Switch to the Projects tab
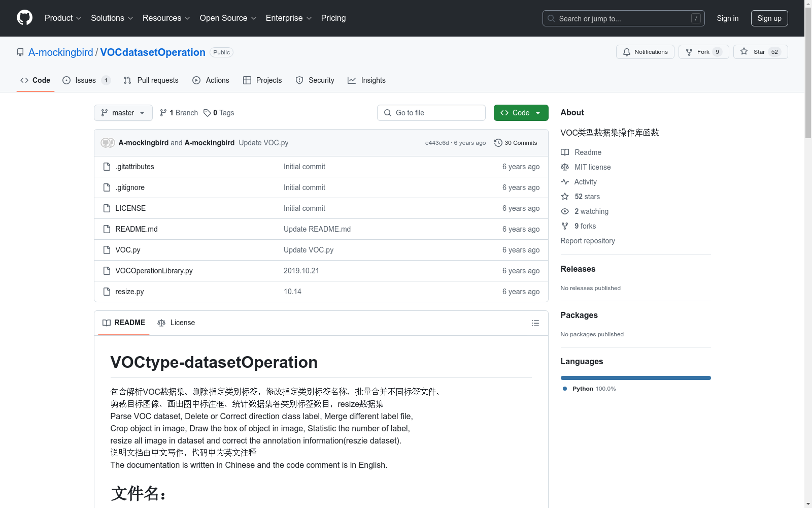This screenshot has height=508, width=812. tap(262, 80)
